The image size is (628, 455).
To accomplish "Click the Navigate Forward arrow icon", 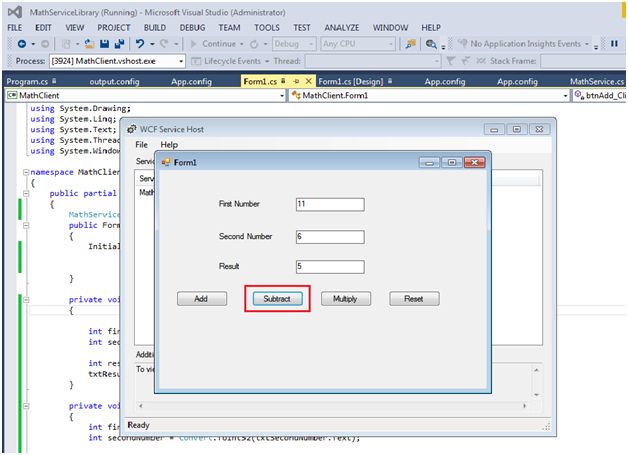I will (x=45, y=44).
